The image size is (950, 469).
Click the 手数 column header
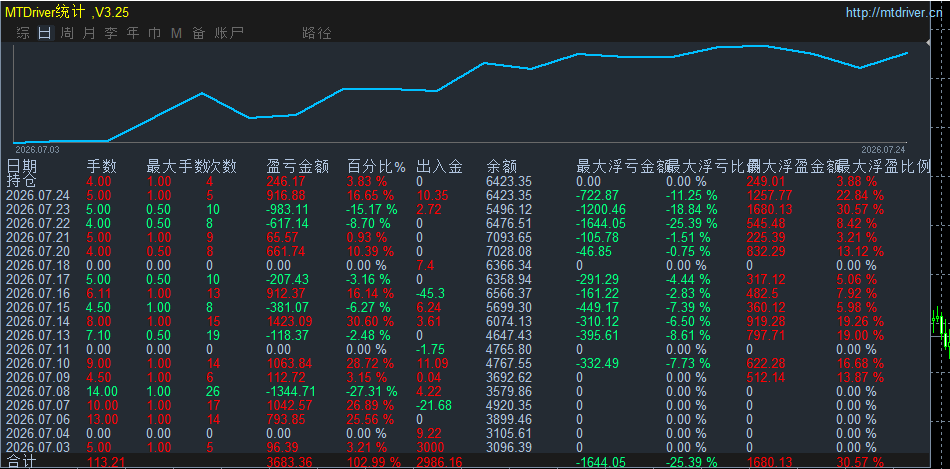[x=102, y=167]
